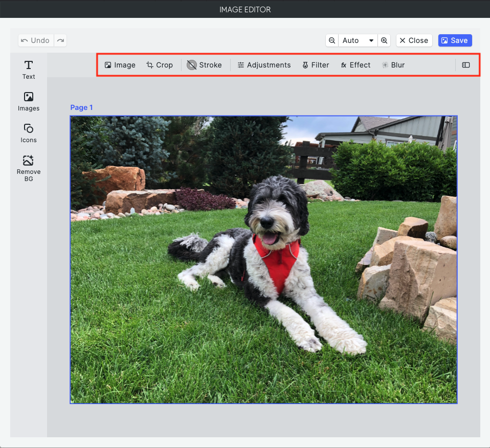
Task: Open the Adjustments panel
Action: [x=264, y=65]
